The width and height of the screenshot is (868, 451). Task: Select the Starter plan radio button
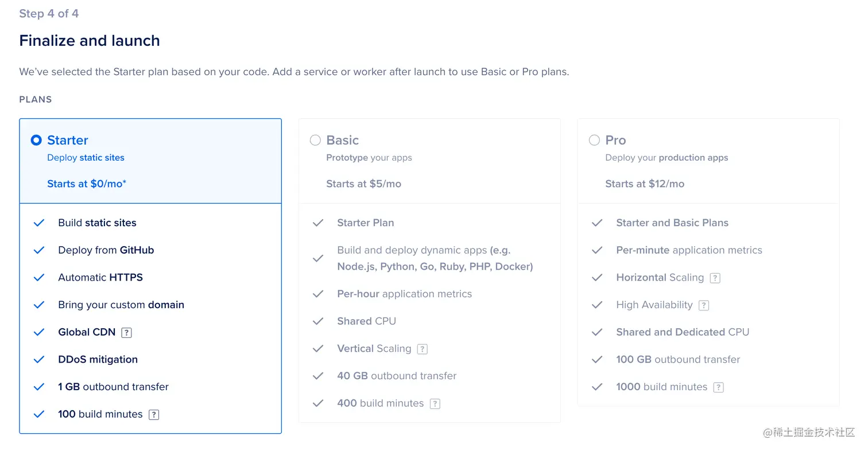(36, 140)
